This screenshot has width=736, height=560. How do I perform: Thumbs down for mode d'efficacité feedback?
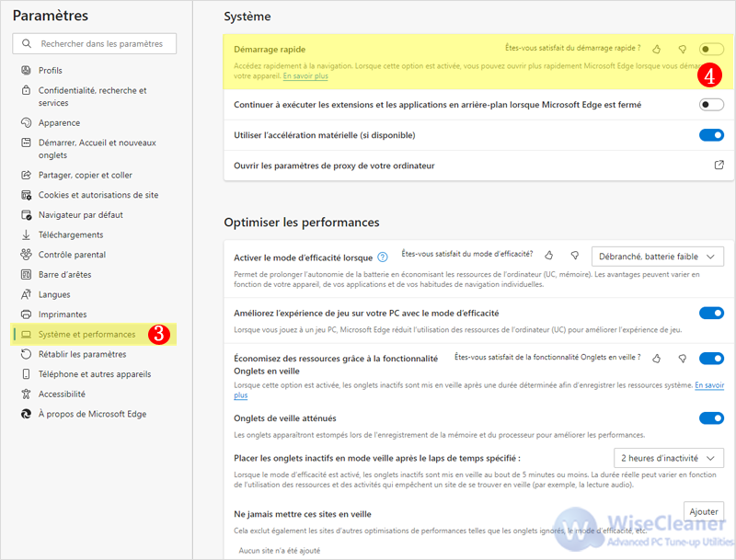tap(574, 255)
